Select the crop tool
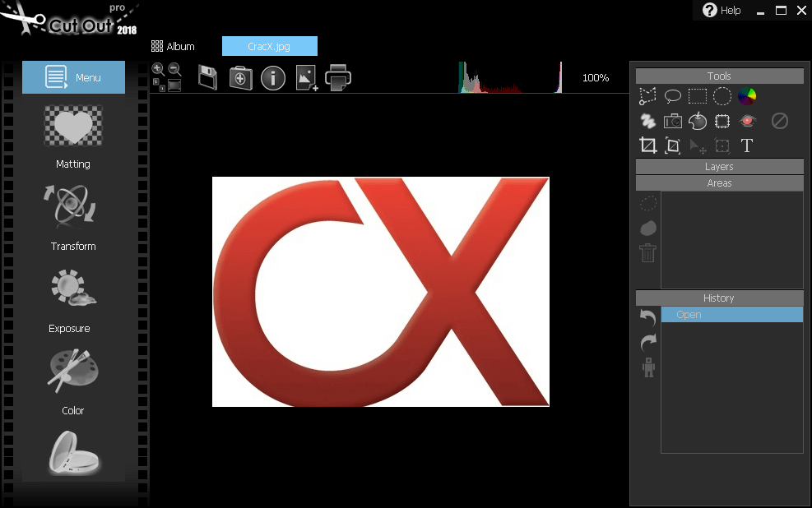The image size is (812, 508). point(647,145)
